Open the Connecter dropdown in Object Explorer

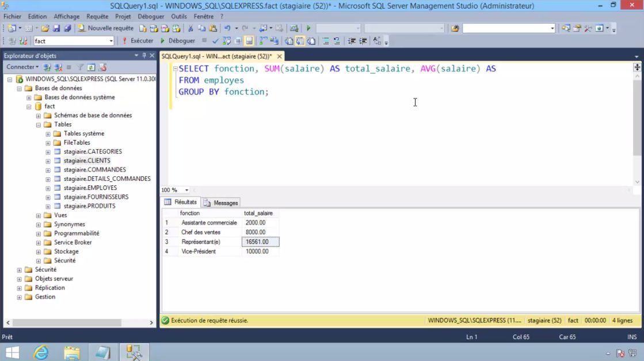tap(22, 67)
